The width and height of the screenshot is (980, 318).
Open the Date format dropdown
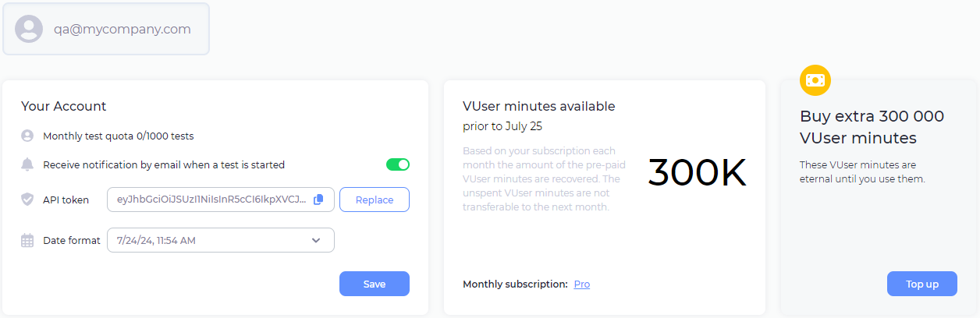(x=220, y=240)
